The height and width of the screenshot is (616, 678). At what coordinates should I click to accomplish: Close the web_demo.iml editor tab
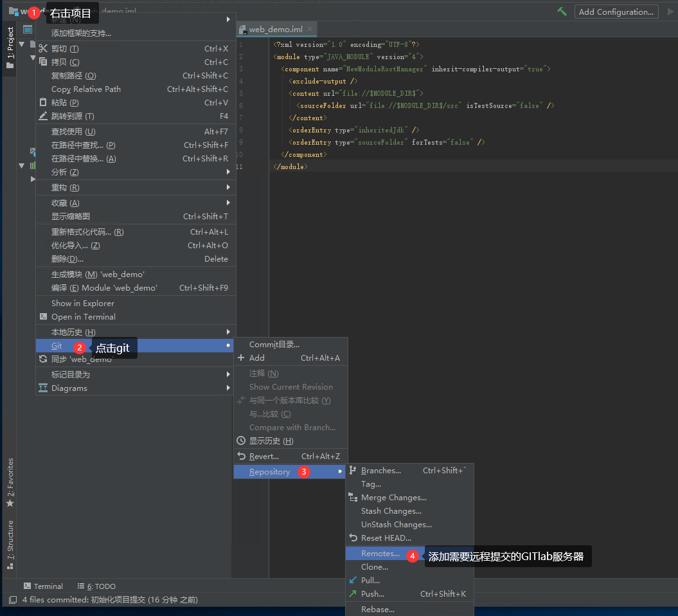310,29
